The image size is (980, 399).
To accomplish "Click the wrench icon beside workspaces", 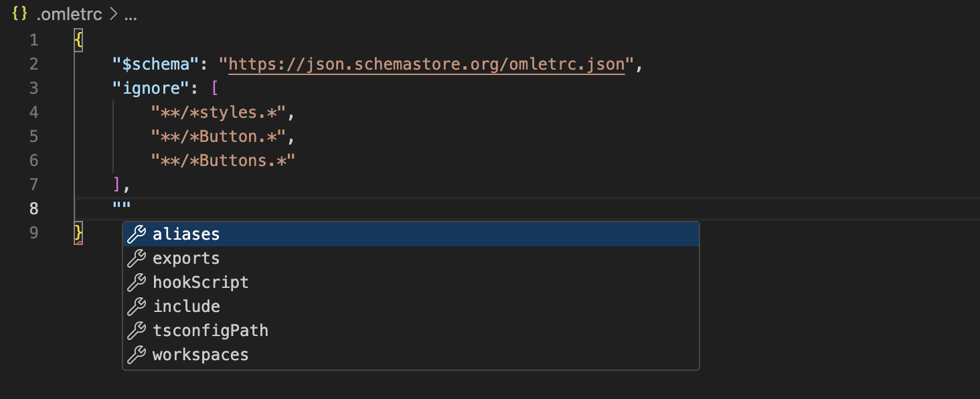I will 137,355.
